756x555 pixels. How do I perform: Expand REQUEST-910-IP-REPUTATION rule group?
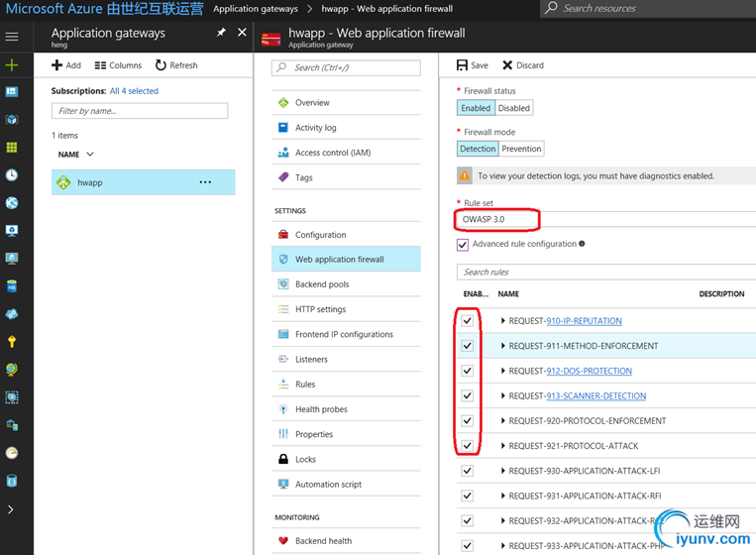[x=503, y=321]
